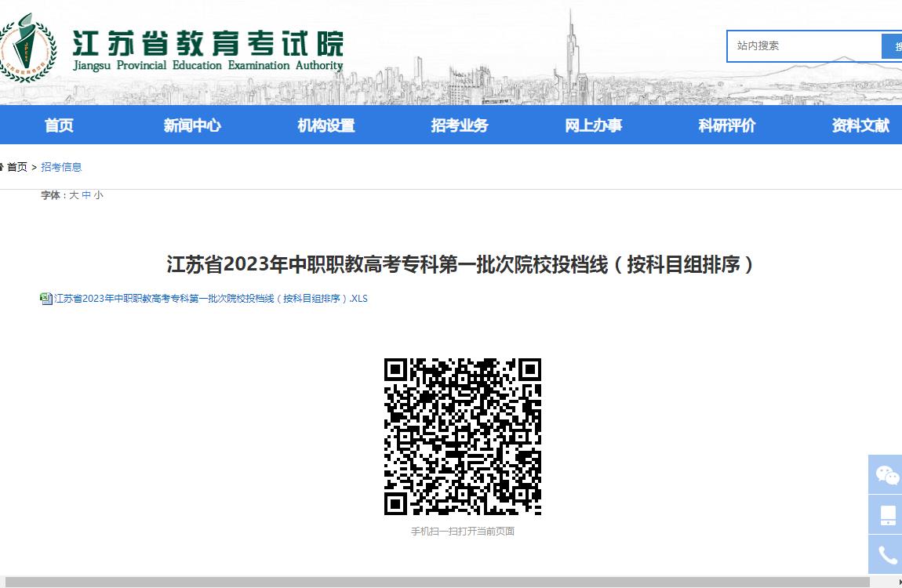Click the article title 江苏省2023年中职职教高考专科第一批次院校投档线
Image resolution: width=902 pixels, height=588 pixels.
point(460,264)
